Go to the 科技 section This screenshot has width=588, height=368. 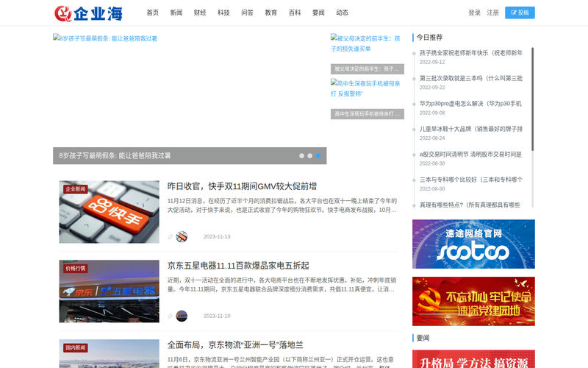click(223, 13)
